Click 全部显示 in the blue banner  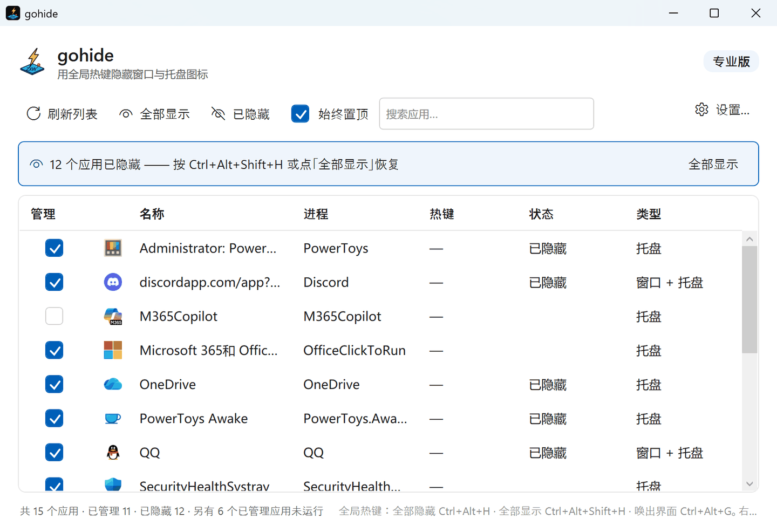(x=713, y=164)
